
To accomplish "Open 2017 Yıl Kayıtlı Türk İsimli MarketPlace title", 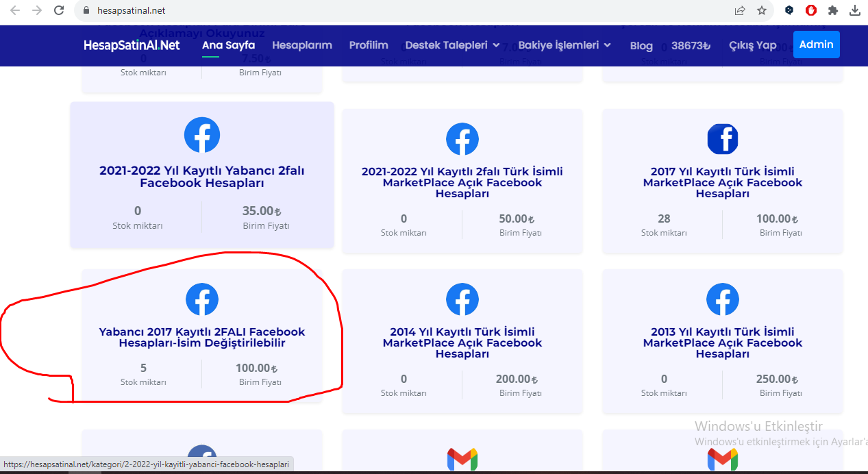I will [x=723, y=182].
